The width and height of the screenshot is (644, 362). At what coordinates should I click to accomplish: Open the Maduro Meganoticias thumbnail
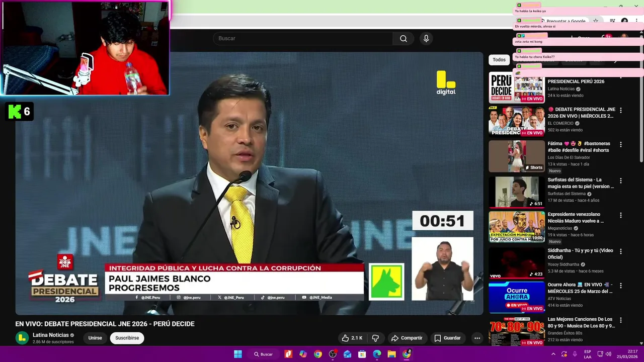tap(517, 226)
